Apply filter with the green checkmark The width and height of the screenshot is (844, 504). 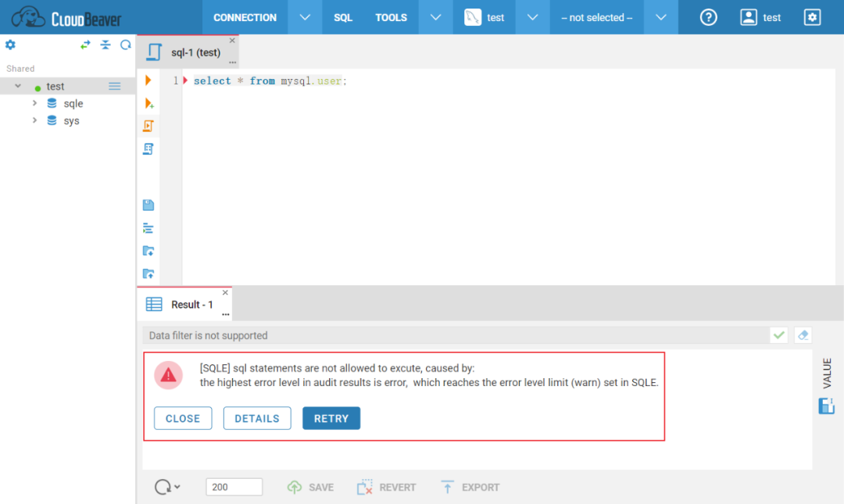(x=778, y=334)
